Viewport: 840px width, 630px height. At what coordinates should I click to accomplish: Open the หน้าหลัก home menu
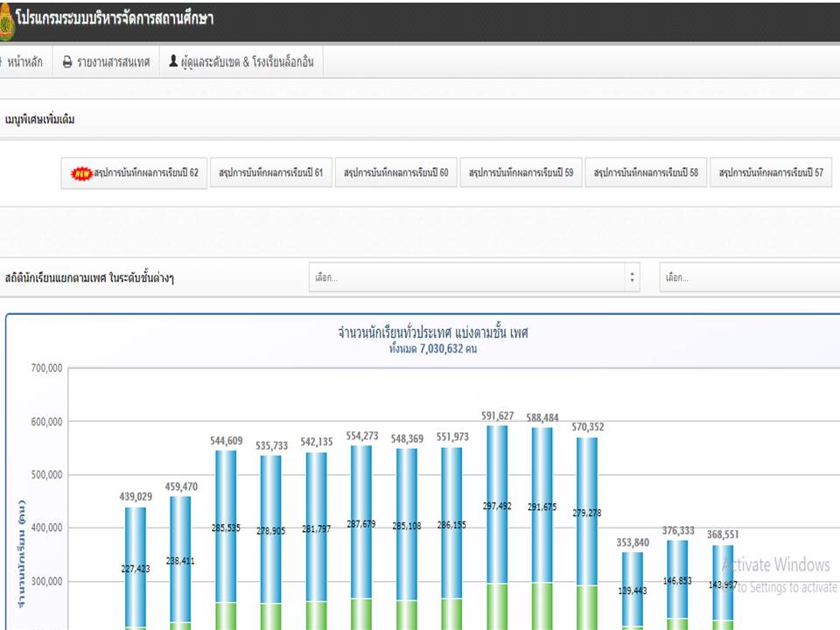tap(24, 62)
